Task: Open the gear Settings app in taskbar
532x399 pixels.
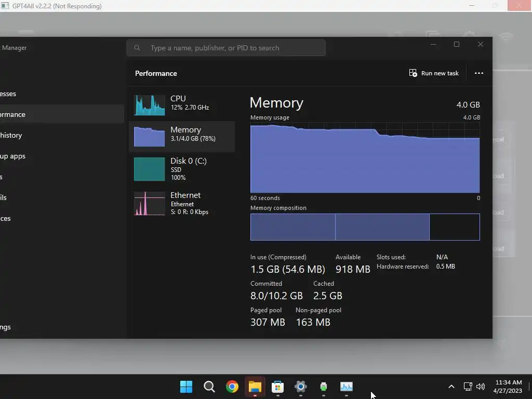Action: tap(301, 387)
